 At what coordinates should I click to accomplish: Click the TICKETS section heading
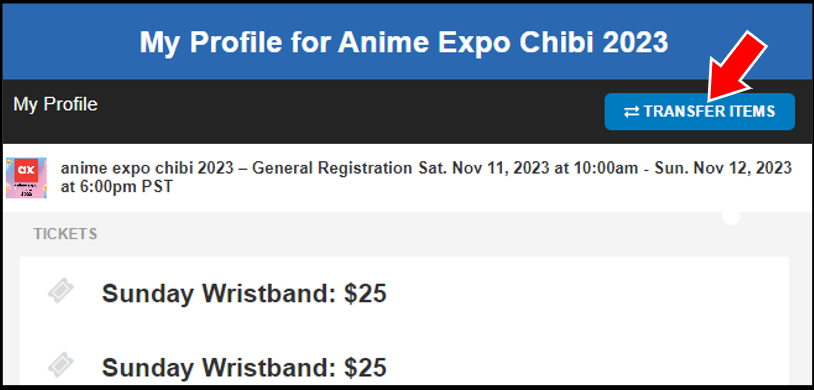pos(65,234)
